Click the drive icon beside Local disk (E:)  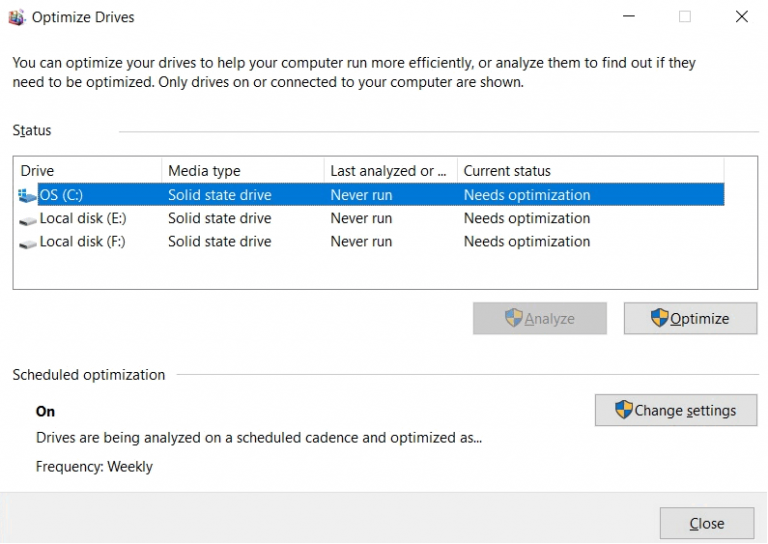point(27,219)
